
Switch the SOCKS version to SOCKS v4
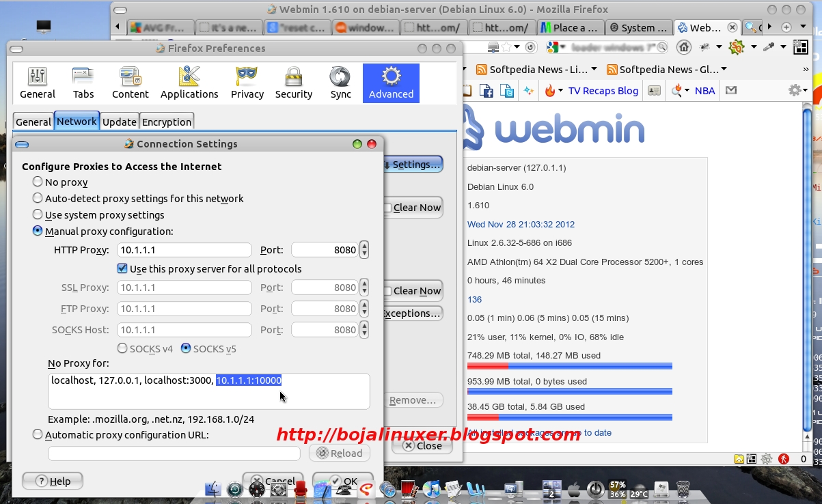click(123, 348)
